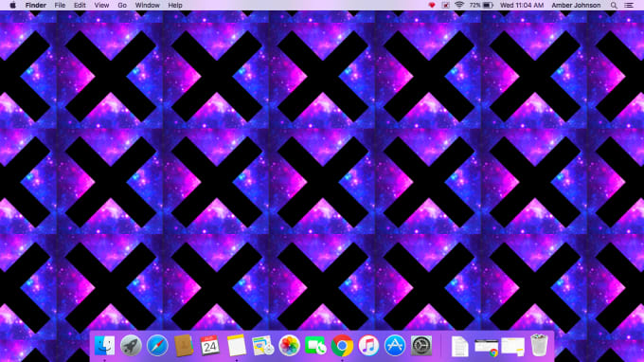Click the Wed 11:04 AM clock
Viewport: 644px width, 362px height.
click(x=522, y=6)
